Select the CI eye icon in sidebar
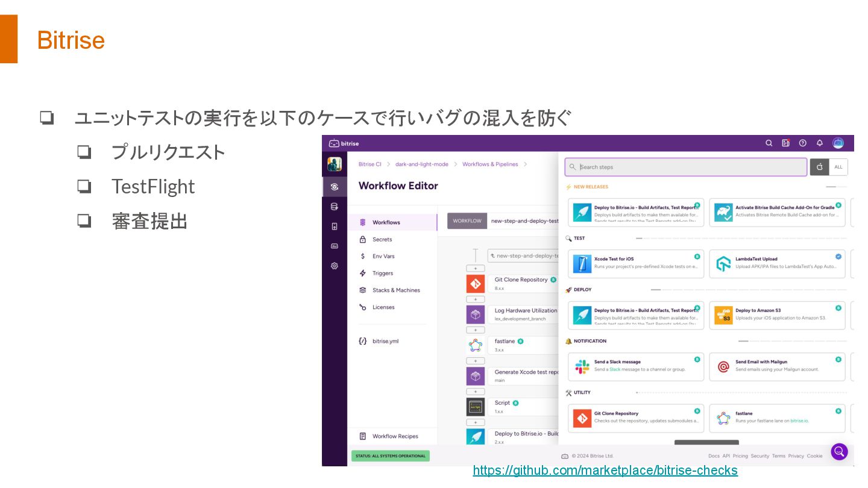 (x=335, y=187)
